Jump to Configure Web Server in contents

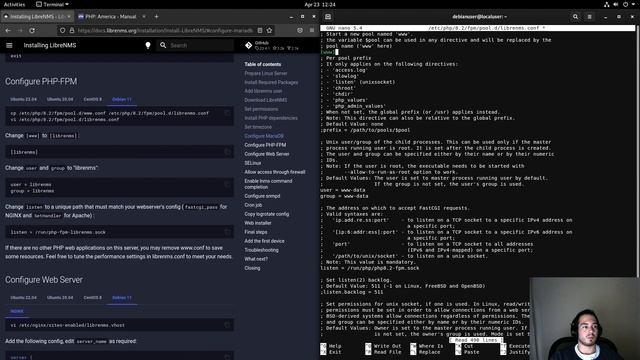pos(267,154)
